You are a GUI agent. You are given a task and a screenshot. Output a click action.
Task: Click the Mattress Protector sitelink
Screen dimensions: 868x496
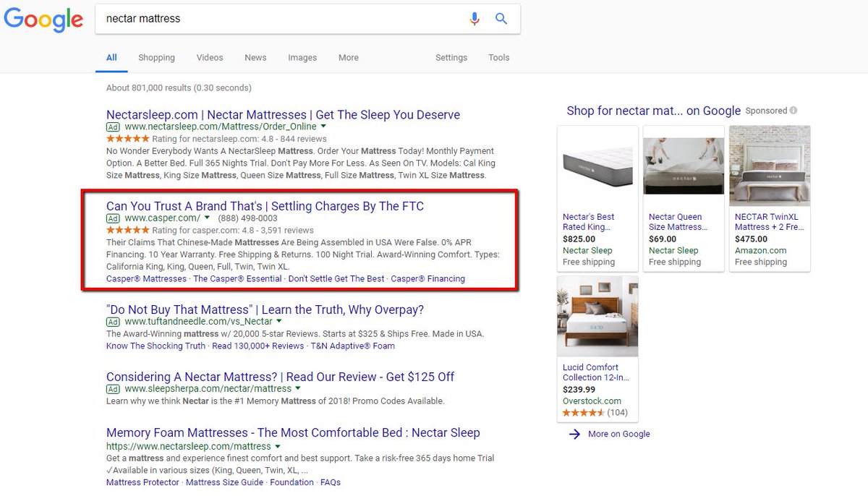pyautogui.click(x=142, y=482)
